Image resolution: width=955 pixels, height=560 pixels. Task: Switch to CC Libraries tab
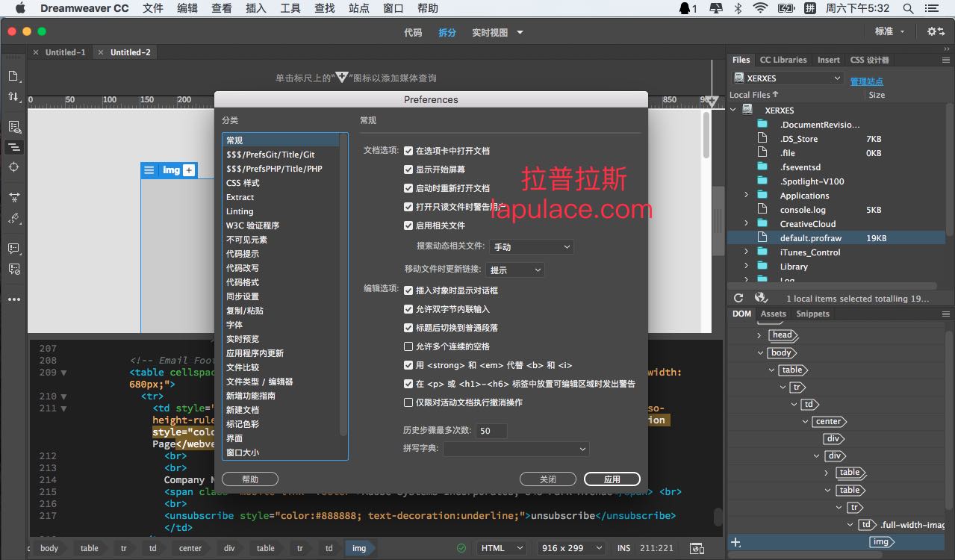783,60
